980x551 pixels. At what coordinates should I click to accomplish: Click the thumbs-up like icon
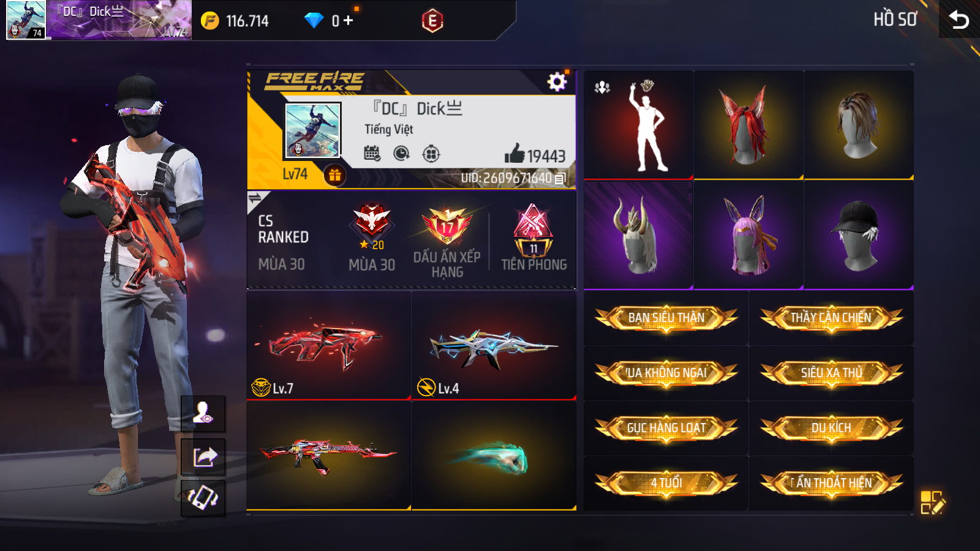514,154
